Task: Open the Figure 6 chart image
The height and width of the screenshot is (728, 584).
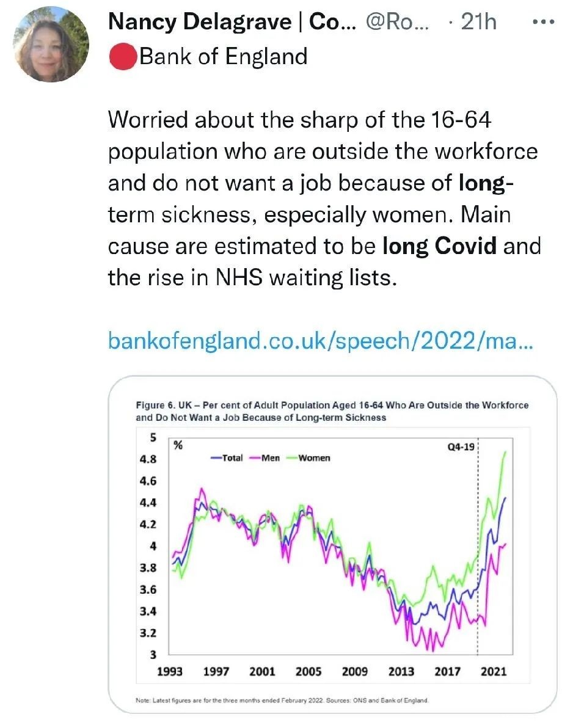Action: point(332,545)
